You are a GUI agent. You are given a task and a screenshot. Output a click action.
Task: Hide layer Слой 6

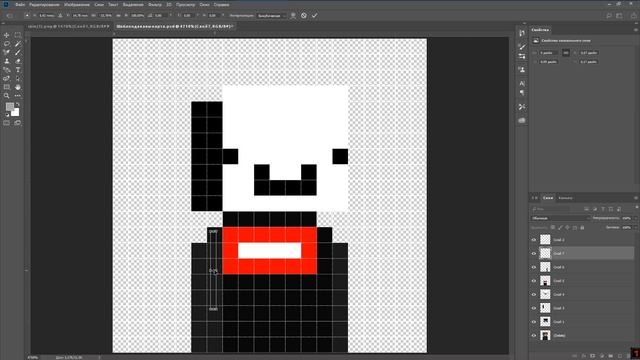533,267
